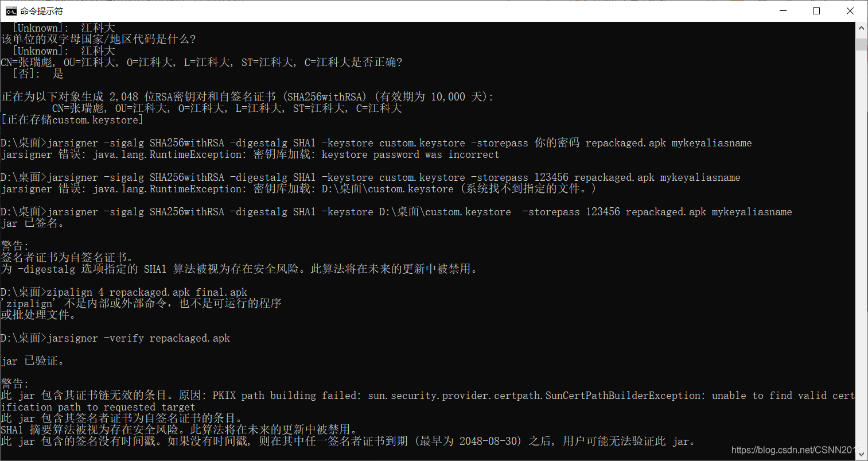Click the command 'jarsigner -verify repackaged.apk'
Screen dimensions: 868x461
click(115, 338)
